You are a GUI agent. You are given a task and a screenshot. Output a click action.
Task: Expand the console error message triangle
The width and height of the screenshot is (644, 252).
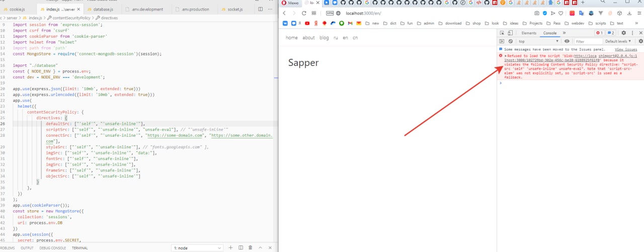pyautogui.click(x=506, y=56)
